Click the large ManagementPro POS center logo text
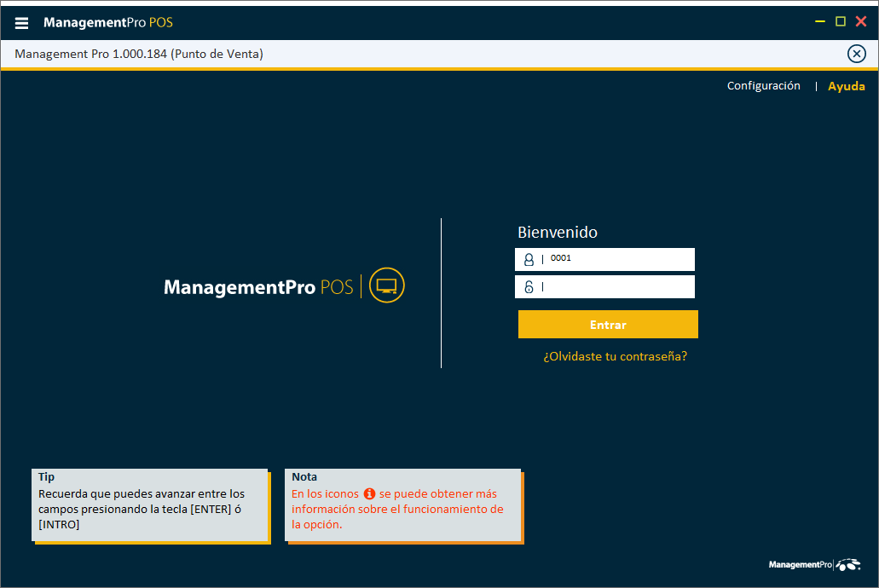The height and width of the screenshot is (588, 879). 258,287
